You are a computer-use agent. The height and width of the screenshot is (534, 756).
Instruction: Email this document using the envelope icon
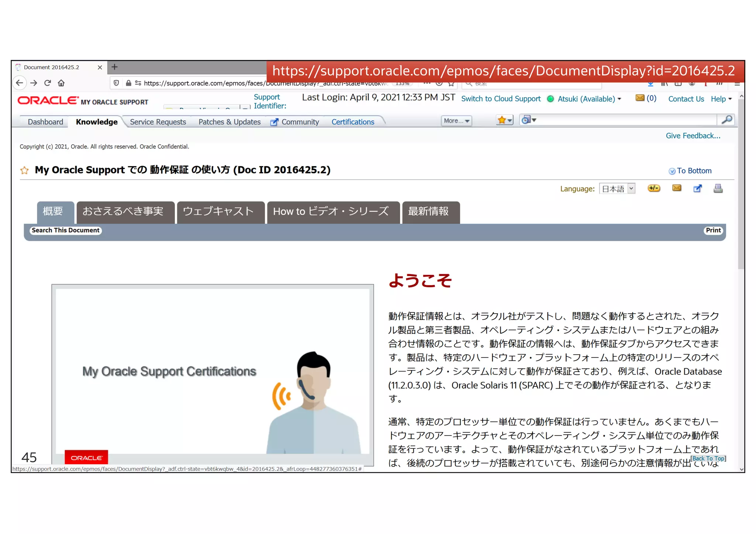tap(677, 188)
